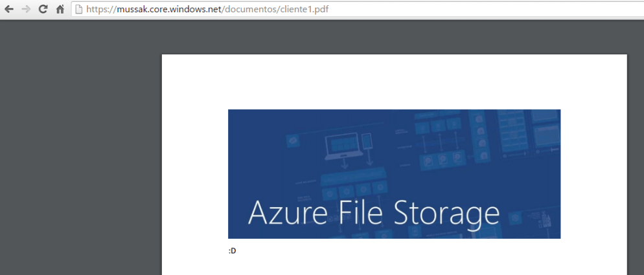Click the page info icon before the URL

[78, 9]
